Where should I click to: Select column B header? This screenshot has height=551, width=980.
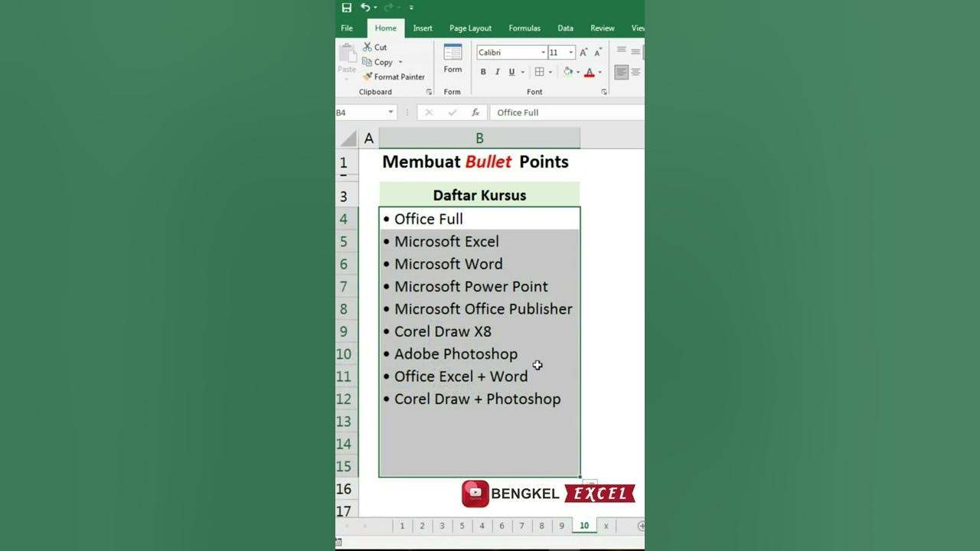click(479, 139)
